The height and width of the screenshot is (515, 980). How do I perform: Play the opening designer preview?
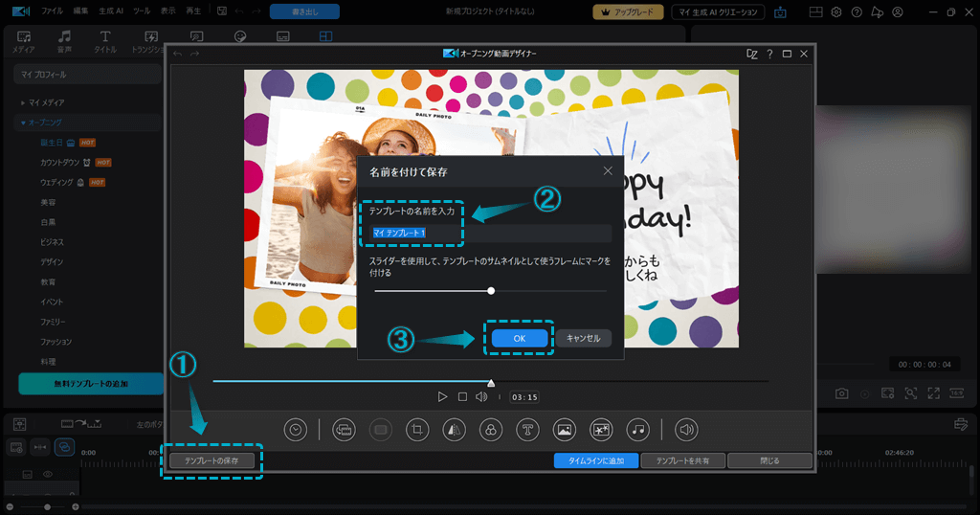click(x=442, y=397)
